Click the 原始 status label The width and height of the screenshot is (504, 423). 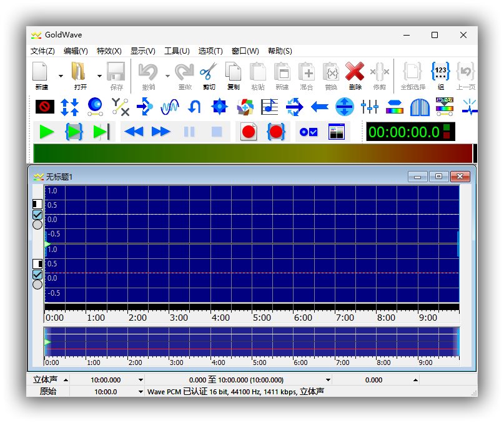(x=48, y=392)
